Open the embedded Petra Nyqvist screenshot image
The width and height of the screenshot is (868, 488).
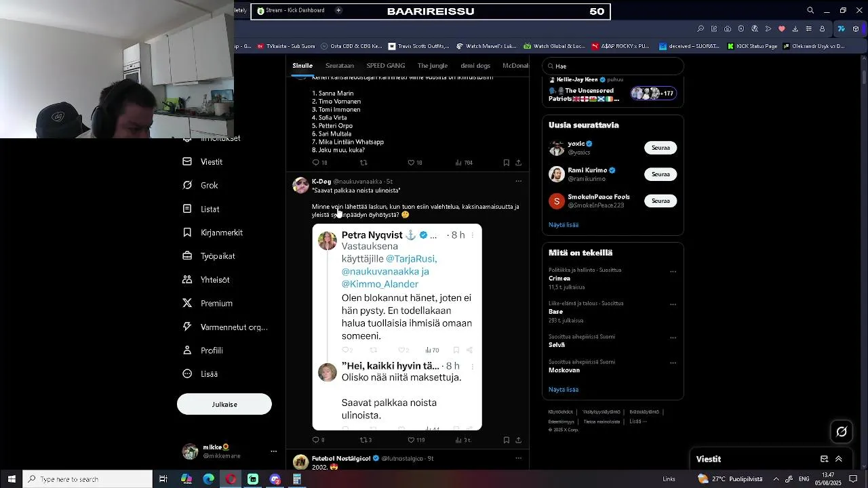point(397,327)
